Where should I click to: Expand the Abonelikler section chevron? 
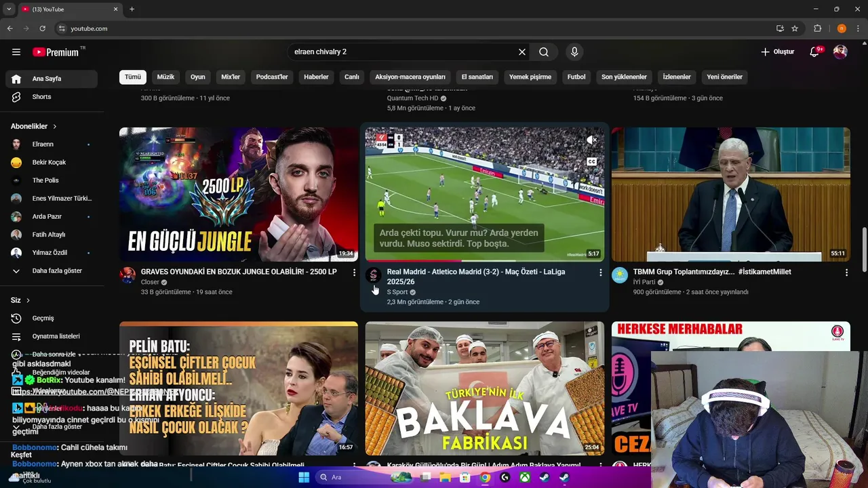click(x=55, y=127)
